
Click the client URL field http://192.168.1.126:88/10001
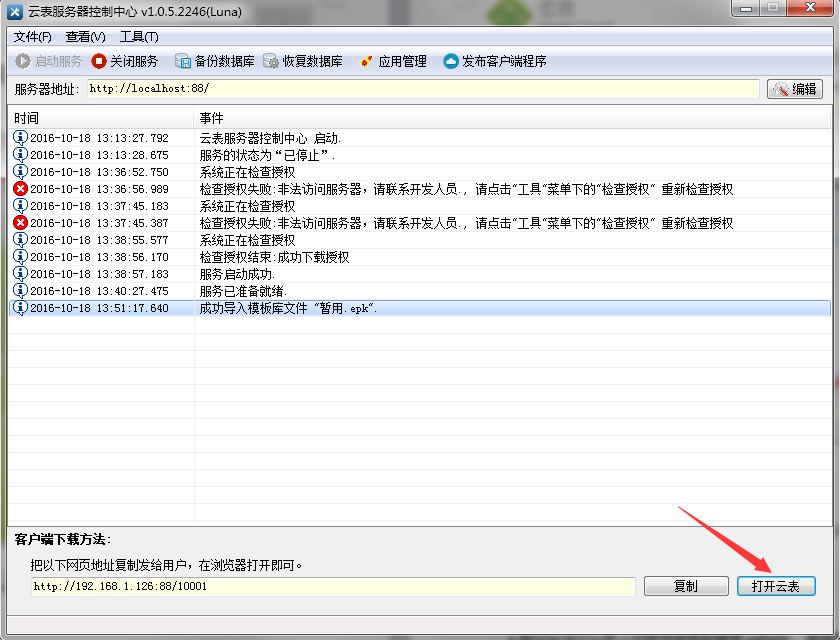click(333, 586)
